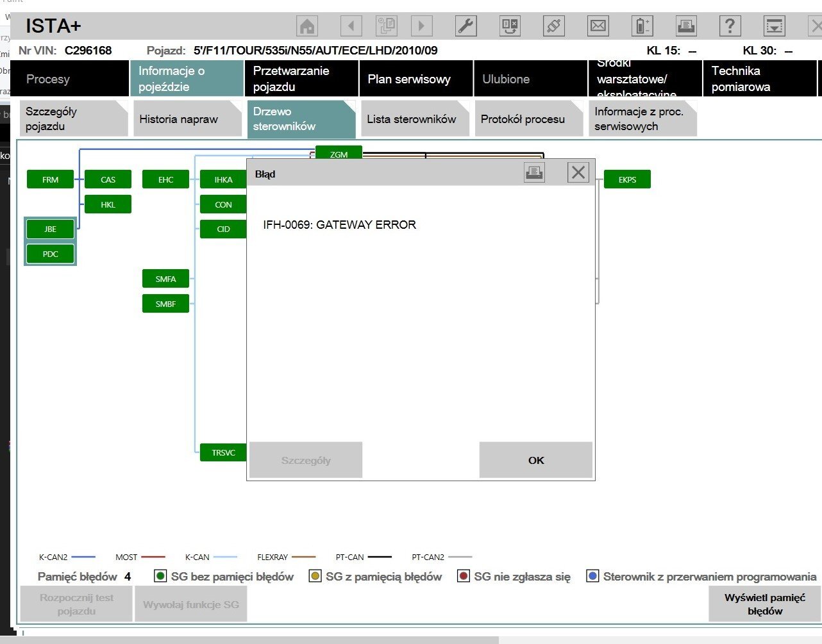This screenshot has height=644, width=822.
Task: Select the EKPS control unit node
Action: coord(627,179)
